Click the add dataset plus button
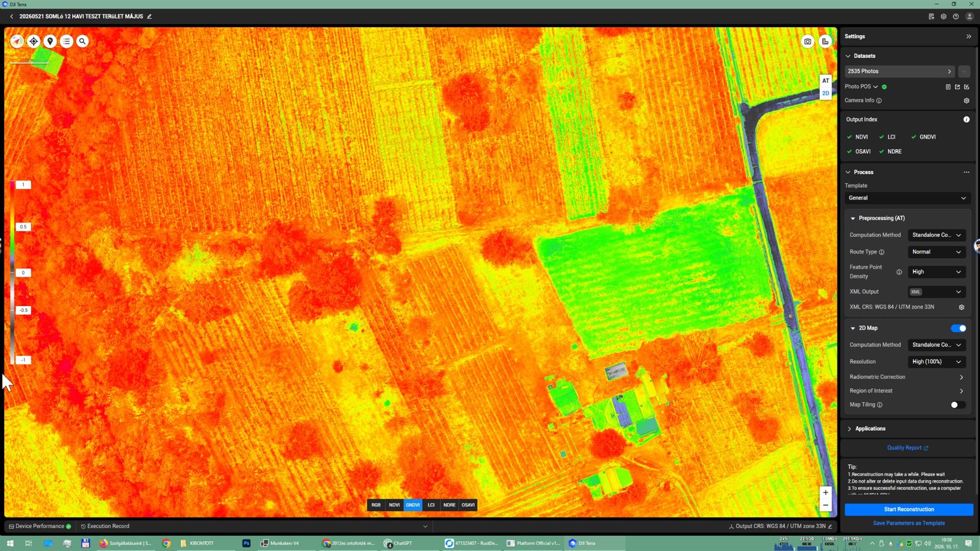The image size is (980, 551). (964, 71)
